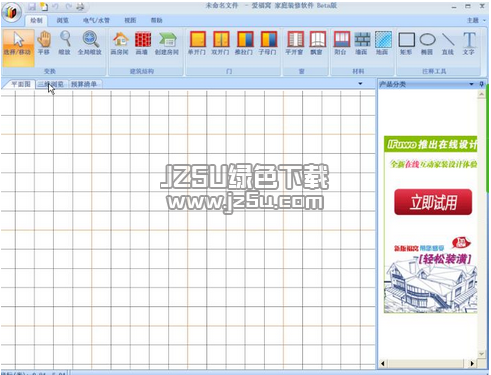This screenshot has width=491, height=375.
Task: Click the product panel scroll down arrow
Action: [481, 354]
